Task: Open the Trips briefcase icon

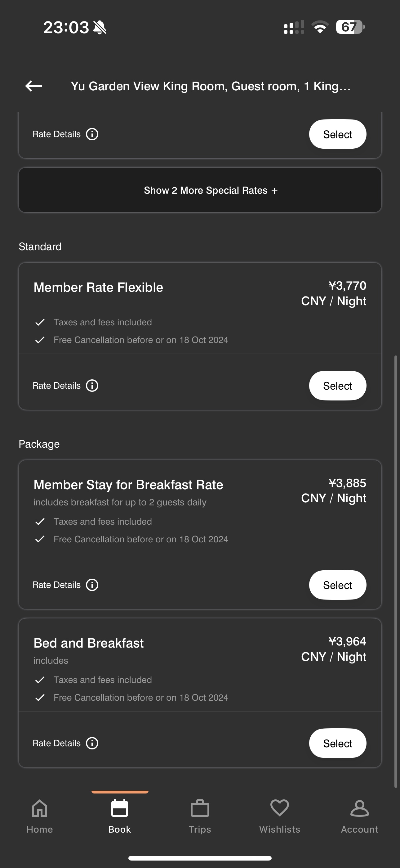Action: tap(200, 808)
